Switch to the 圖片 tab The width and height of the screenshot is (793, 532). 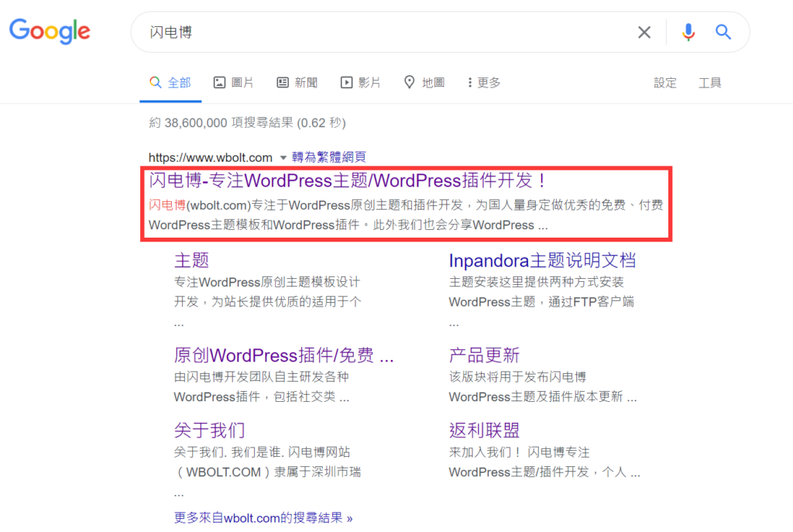click(233, 82)
